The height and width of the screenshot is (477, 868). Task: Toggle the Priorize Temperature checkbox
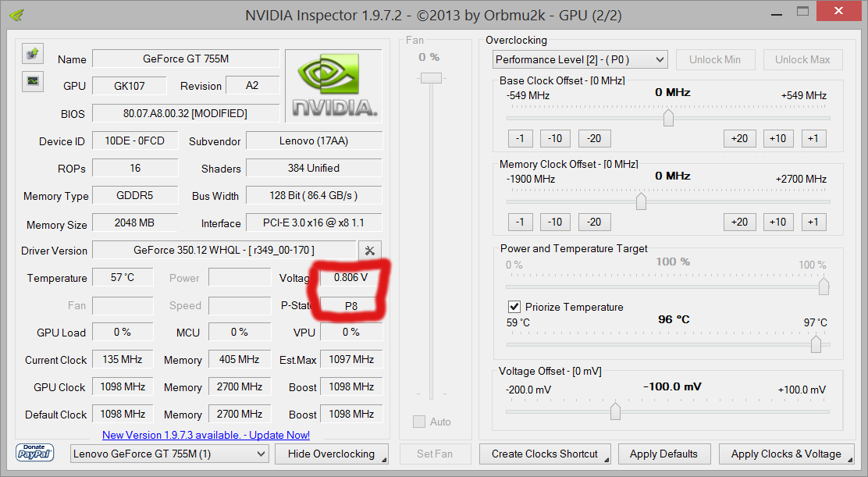pos(514,307)
